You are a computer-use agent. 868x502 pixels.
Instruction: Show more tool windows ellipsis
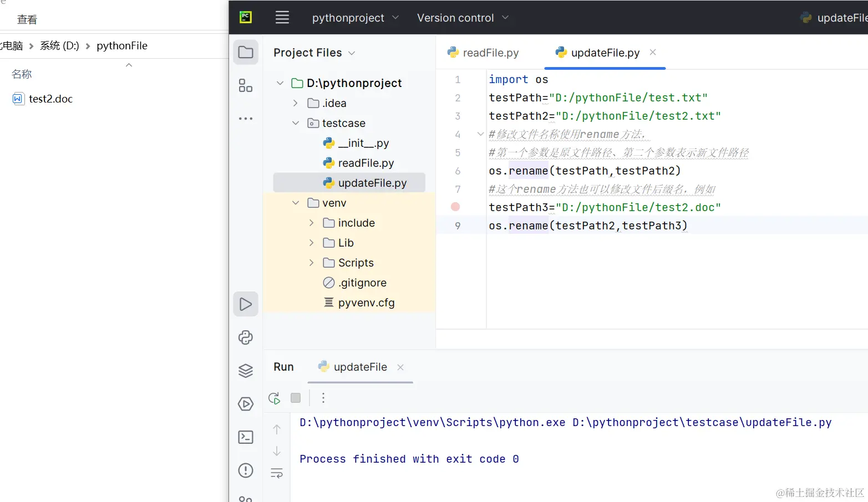[246, 119]
